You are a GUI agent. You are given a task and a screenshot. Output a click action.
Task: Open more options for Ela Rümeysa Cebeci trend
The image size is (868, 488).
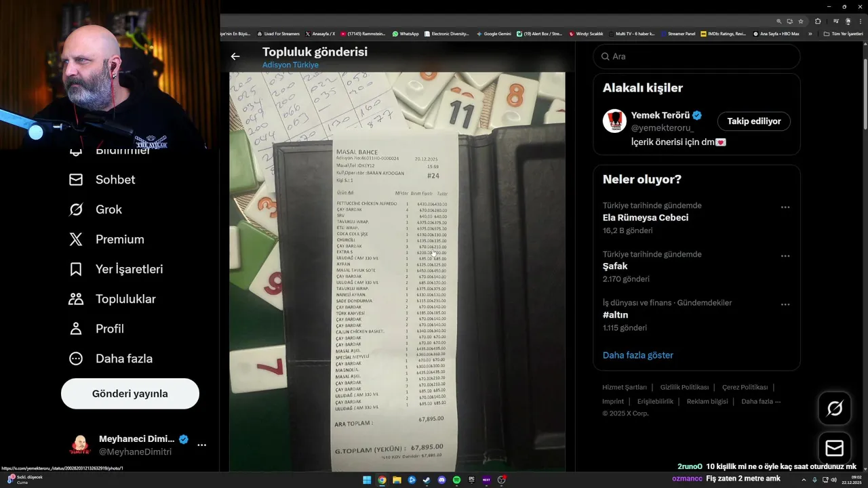(x=785, y=207)
